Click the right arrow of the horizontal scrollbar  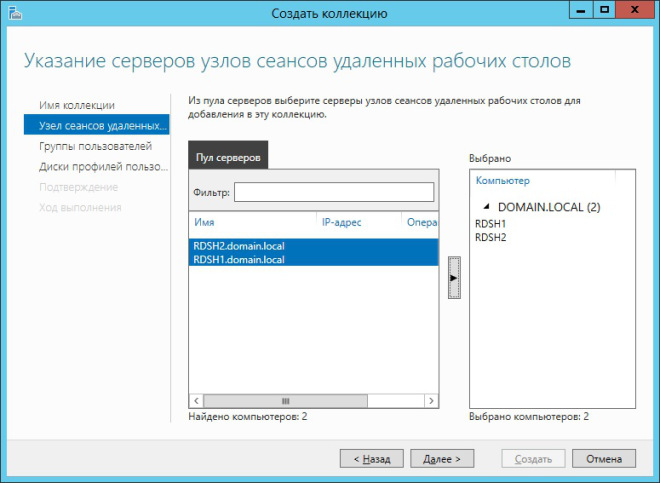pyautogui.click(x=432, y=400)
